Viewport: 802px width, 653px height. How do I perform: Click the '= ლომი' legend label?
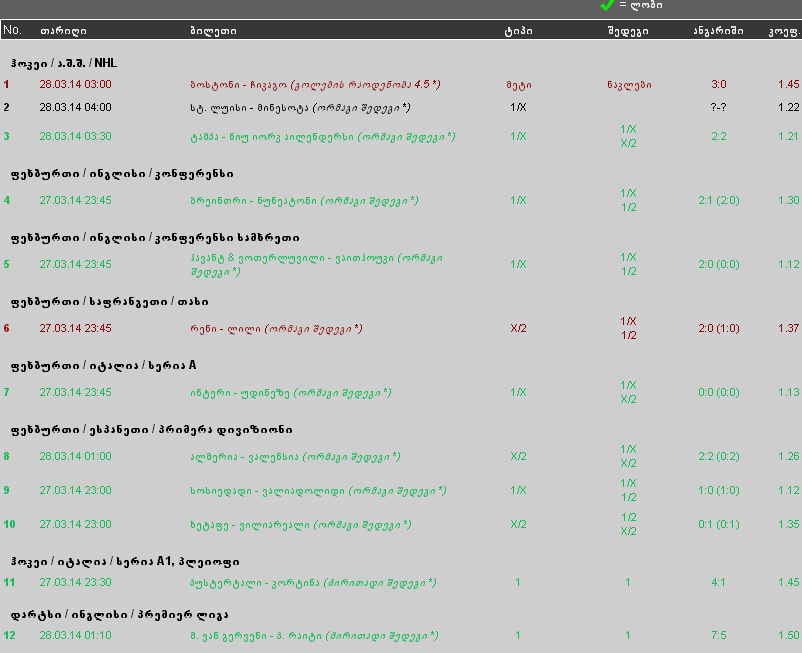point(641,5)
